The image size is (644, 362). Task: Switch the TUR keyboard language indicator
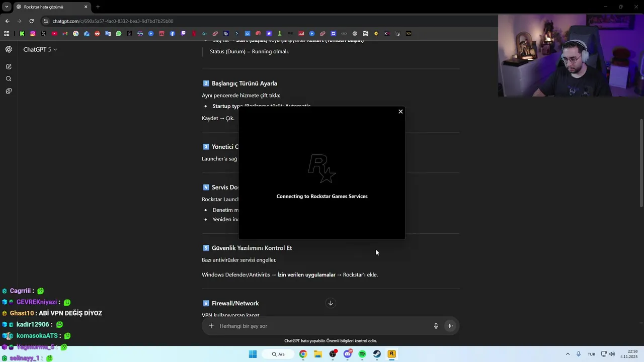click(x=592, y=354)
